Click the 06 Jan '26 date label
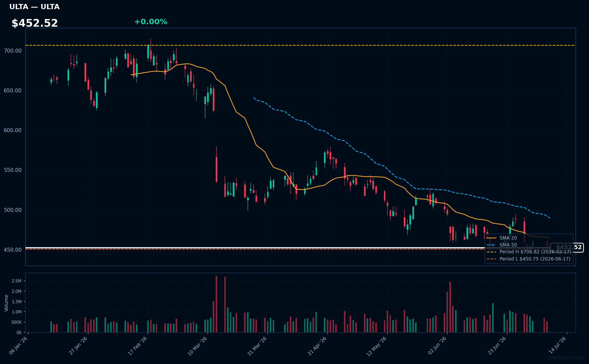The width and height of the screenshot is (589, 364). [x=18, y=346]
